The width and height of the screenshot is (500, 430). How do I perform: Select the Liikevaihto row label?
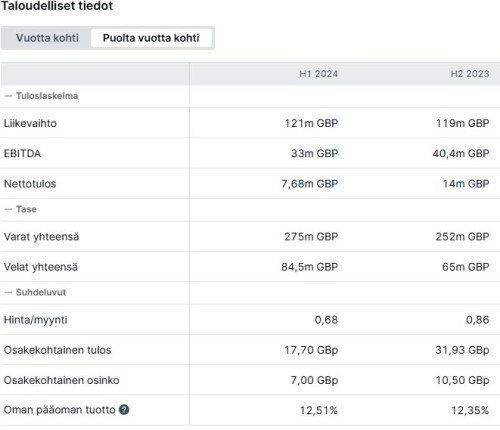(x=30, y=123)
